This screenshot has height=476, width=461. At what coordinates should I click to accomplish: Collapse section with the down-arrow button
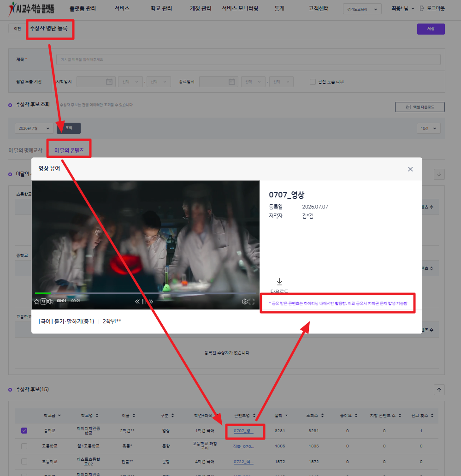click(439, 174)
